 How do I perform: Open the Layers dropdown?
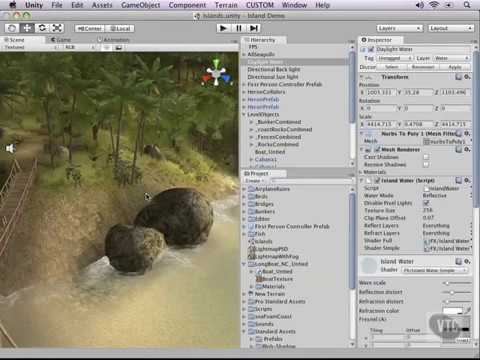(x=400, y=28)
